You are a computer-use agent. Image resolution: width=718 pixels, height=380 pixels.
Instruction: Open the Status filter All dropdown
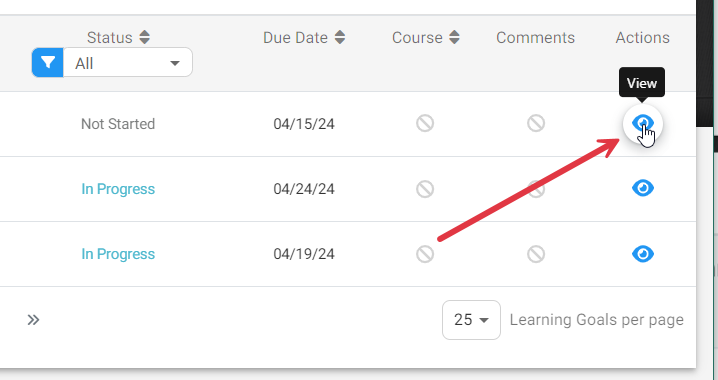(128, 62)
